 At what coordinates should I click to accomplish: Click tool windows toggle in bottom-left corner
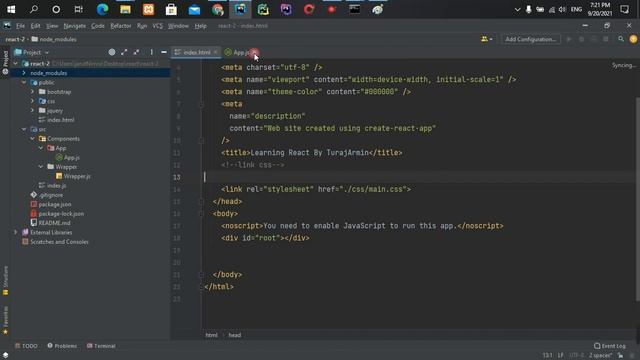[5, 355]
